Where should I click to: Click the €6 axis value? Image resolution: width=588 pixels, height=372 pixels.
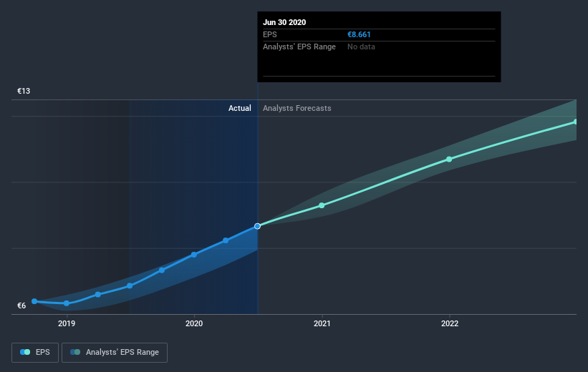[x=21, y=305]
